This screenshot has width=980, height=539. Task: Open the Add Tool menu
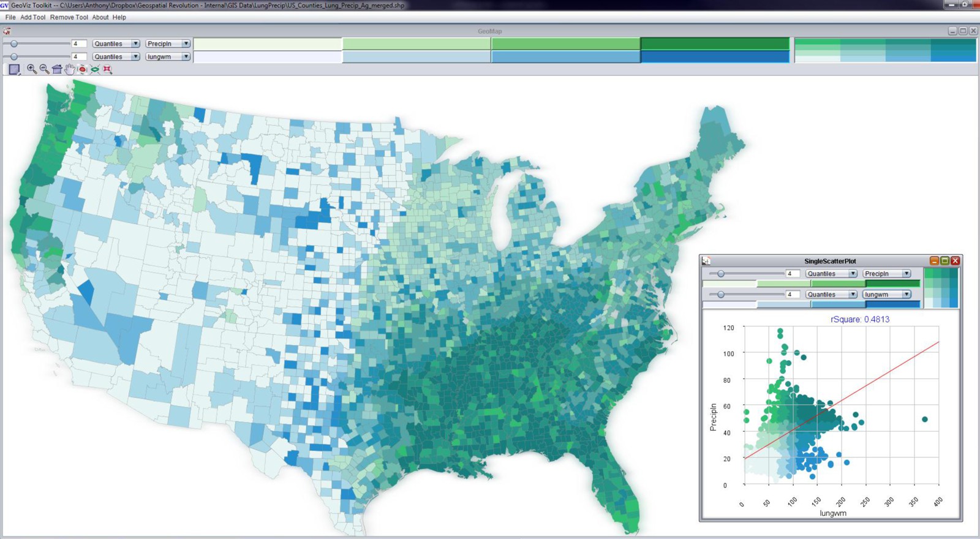coord(32,17)
